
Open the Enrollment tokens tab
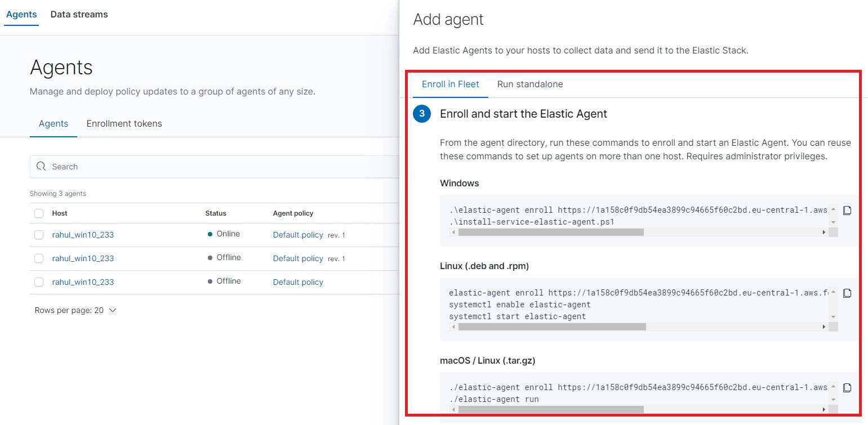[124, 123]
